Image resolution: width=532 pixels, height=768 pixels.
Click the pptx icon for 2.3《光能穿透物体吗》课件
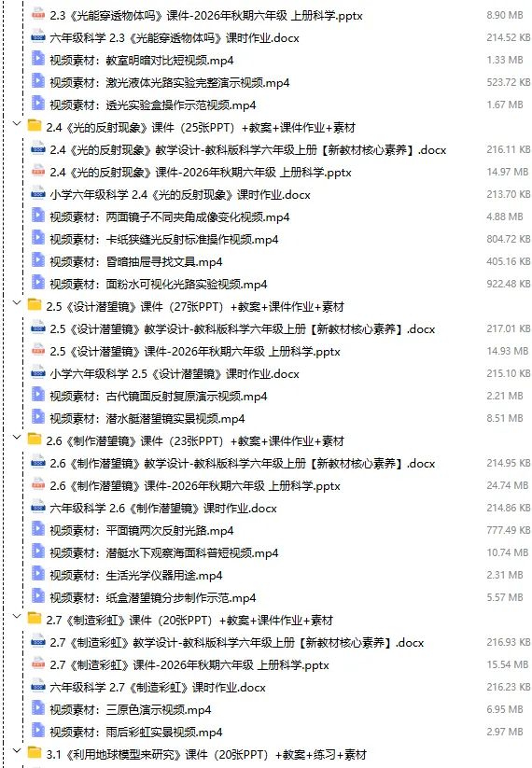37,15
